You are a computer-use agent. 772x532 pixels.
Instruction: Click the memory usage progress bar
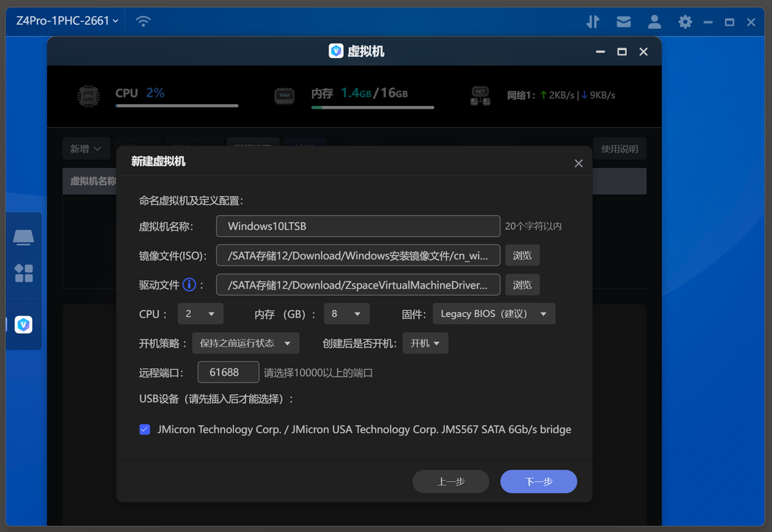[x=372, y=107]
